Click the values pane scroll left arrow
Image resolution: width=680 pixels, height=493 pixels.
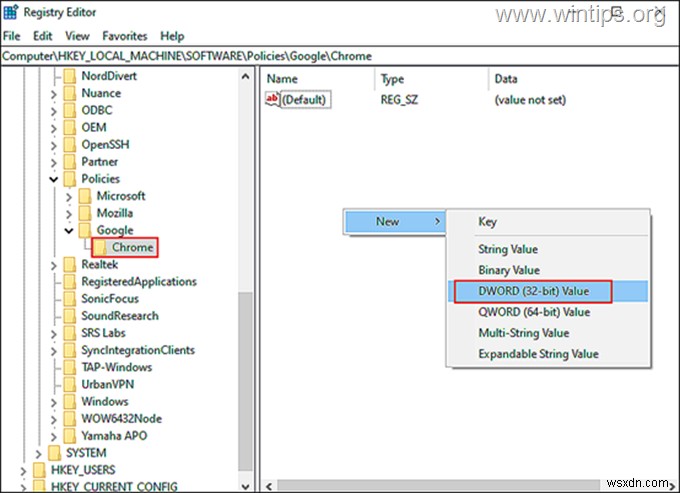(269, 486)
